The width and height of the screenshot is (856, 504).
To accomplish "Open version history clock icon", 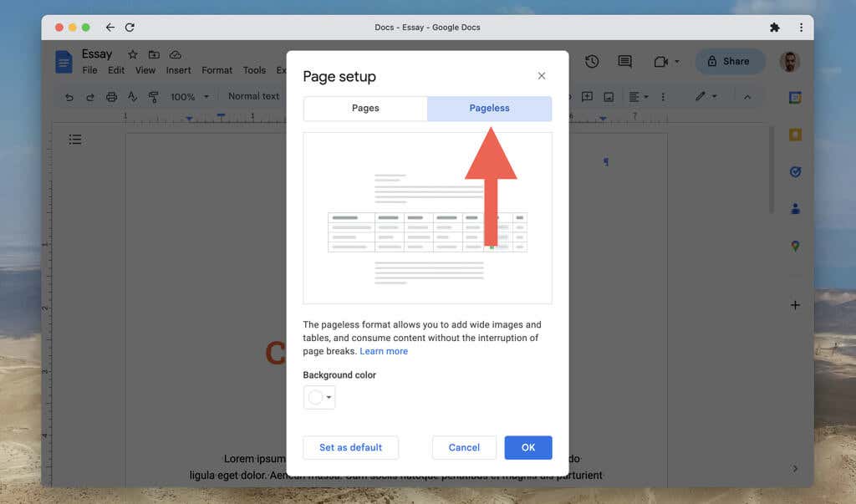I will point(592,61).
